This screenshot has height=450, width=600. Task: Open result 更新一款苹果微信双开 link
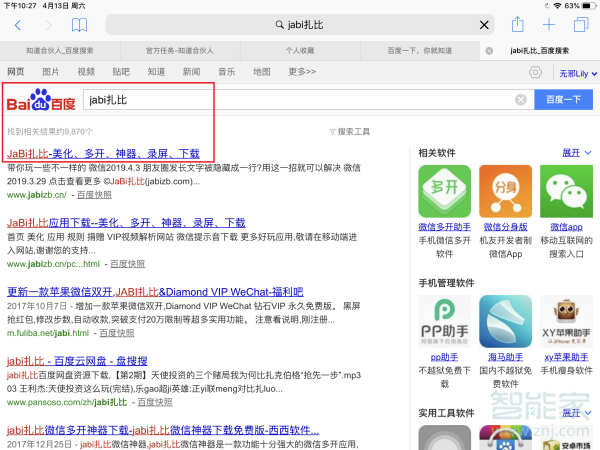click(x=155, y=292)
